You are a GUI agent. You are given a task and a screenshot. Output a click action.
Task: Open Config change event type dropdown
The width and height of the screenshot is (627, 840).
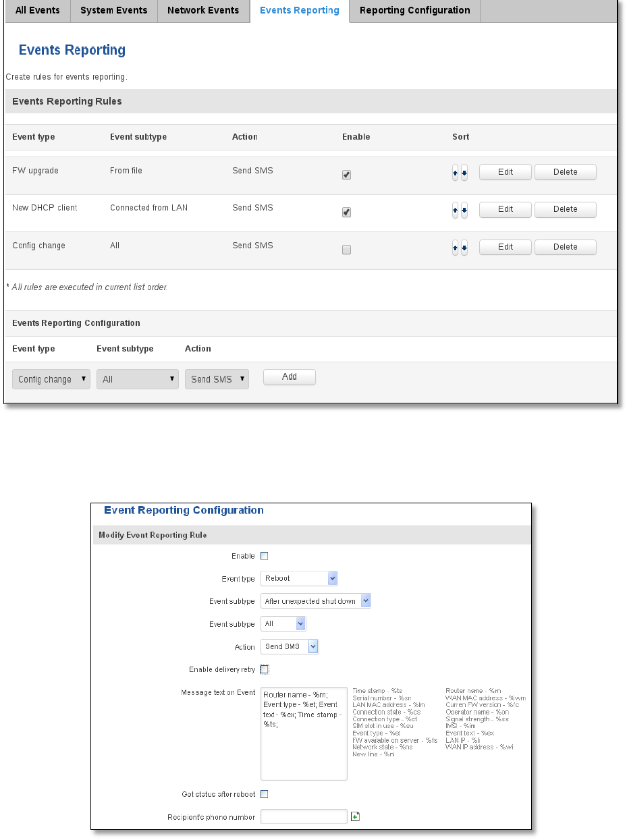tap(51, 379)
